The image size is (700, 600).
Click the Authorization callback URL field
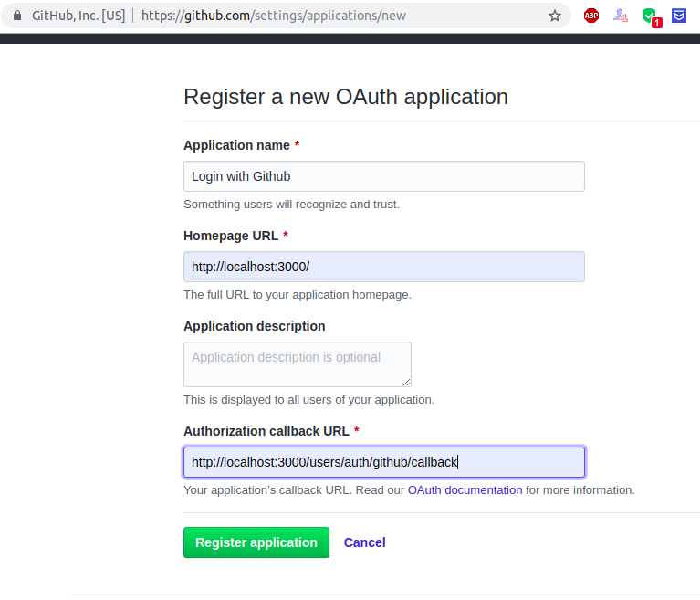(383, 462)
